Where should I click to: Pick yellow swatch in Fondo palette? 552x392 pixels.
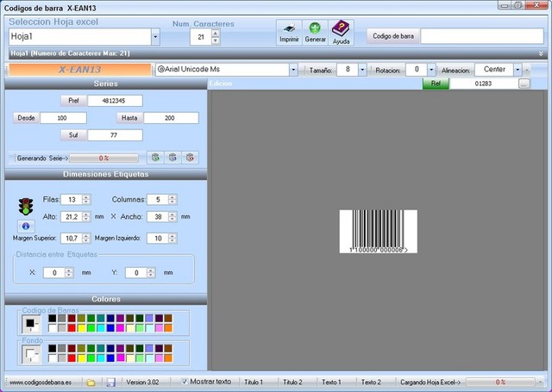click(82, 358)
